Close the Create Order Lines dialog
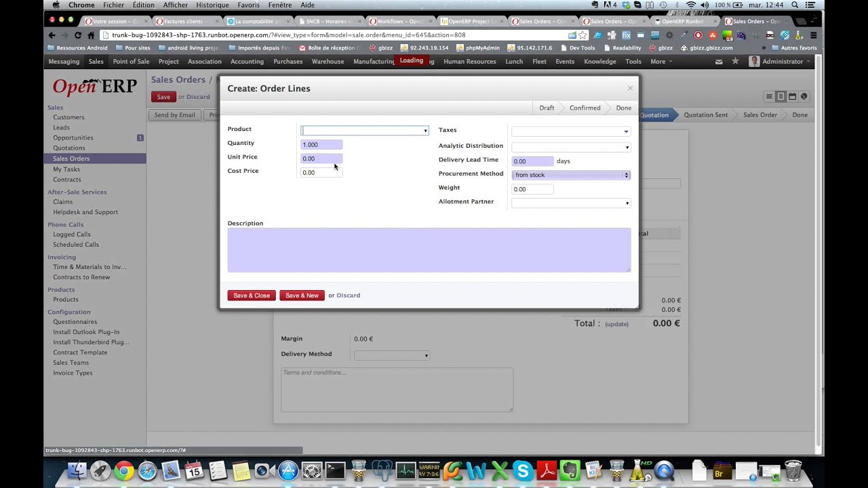The height and width of the screenshot is (488, 868). pos(630,88)
